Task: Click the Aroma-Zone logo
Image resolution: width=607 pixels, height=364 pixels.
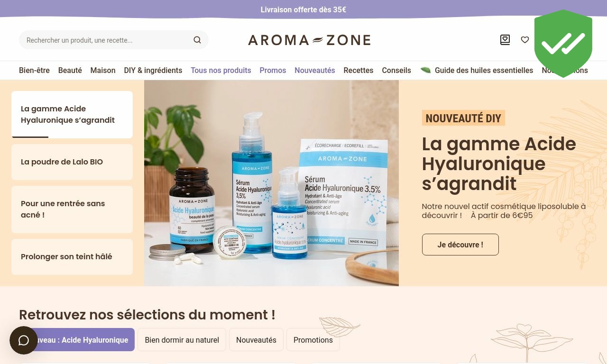Action: point(309,40)
